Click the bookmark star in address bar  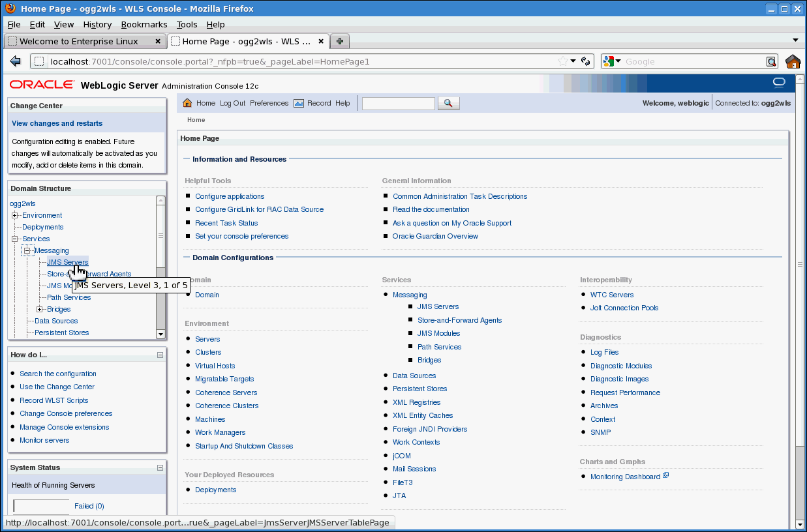[562, 61]
